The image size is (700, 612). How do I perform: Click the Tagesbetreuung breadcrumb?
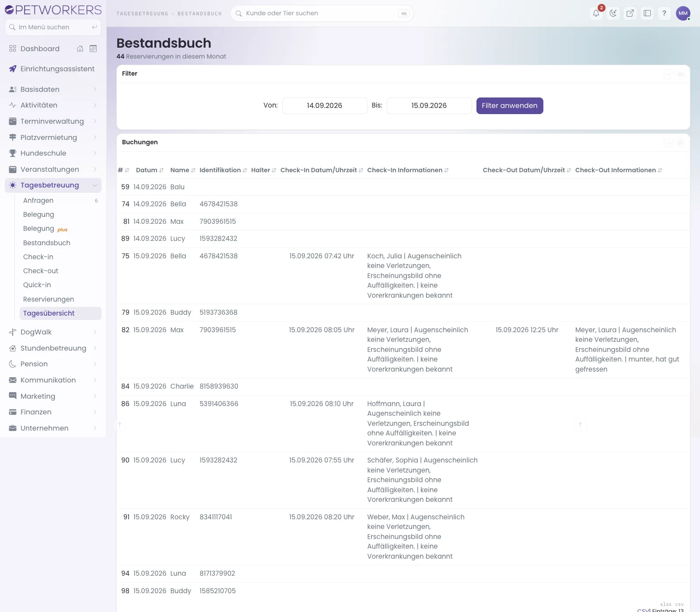pos(142,14)
